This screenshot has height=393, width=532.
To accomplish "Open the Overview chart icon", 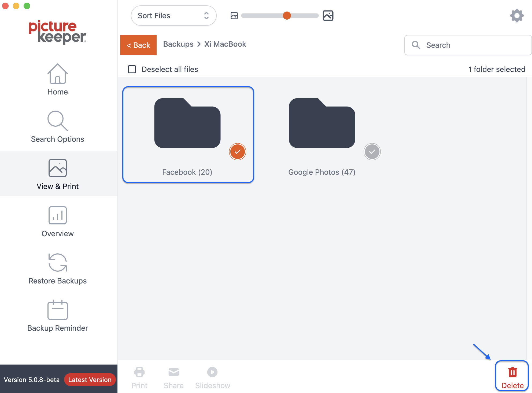I will pos(57,215).
